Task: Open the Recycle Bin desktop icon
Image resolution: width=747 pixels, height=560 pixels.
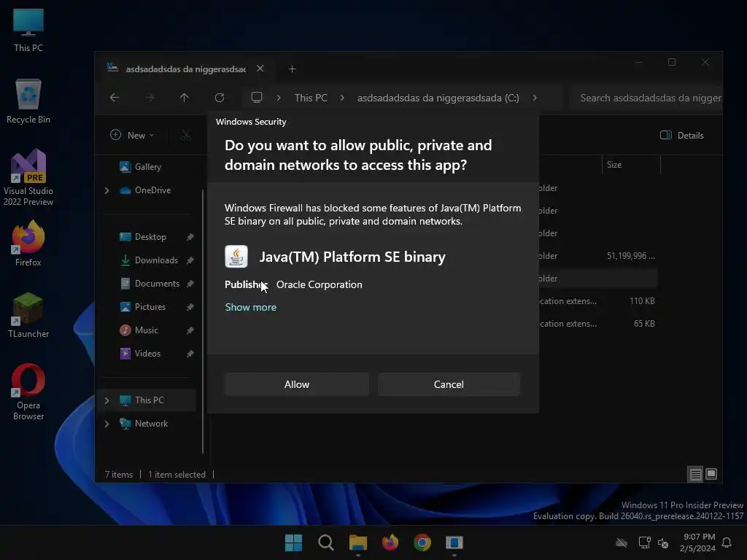Action: (28, 101)
